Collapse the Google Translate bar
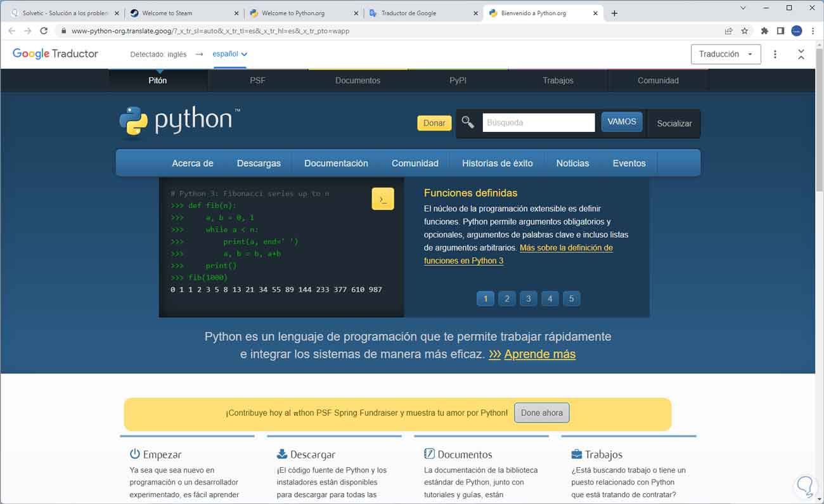Screen dimensions: 824x504 (x=801, y=55)
